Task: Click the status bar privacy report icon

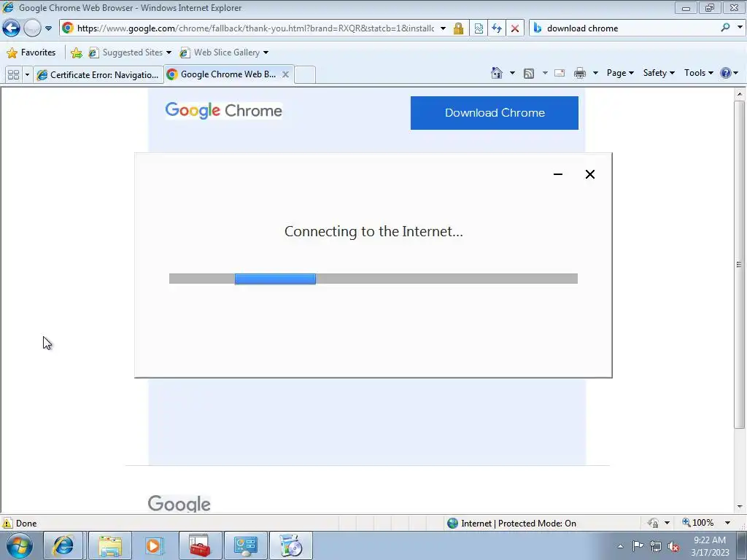Action: 653,523
